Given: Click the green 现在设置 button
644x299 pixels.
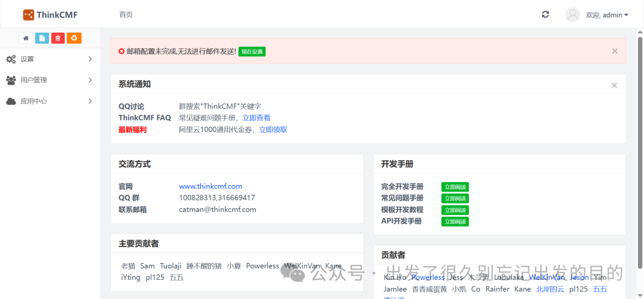Looking at the screenshot, I should [x=252, y=52].
